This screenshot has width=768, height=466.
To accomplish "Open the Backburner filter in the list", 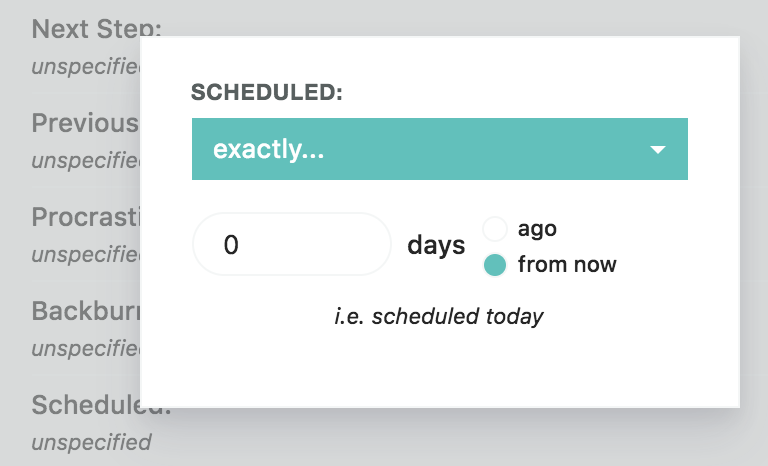I will tap(85, 310).
